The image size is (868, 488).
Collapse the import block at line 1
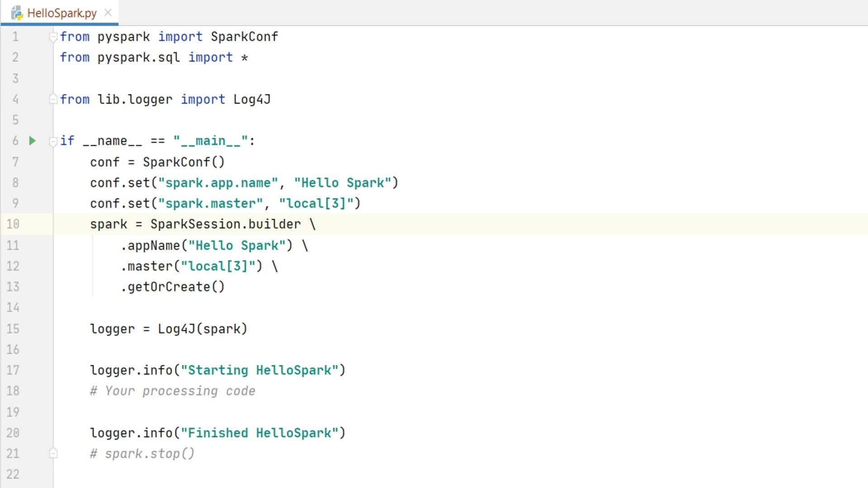(53, 37)
